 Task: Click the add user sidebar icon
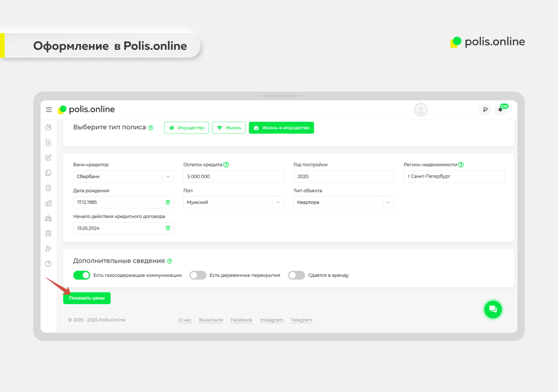click(x=48, y=249)
